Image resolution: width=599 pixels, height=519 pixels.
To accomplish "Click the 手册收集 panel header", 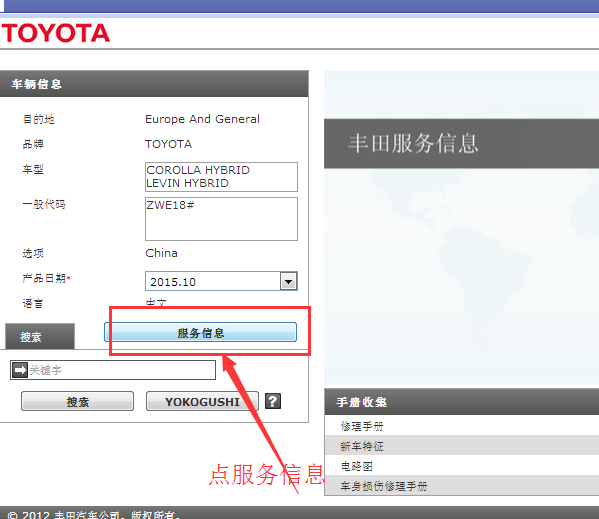I will pyautogui.click(x=462, y=402).
